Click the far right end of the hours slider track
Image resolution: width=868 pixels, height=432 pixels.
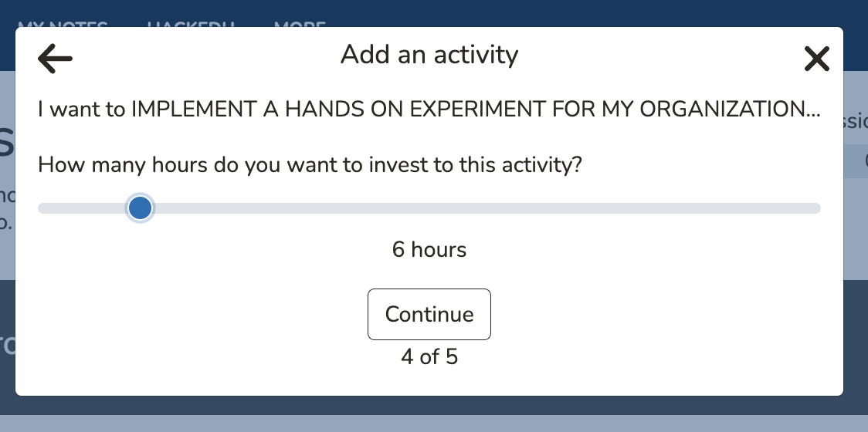pyautogui.click(x=815, y=208)
